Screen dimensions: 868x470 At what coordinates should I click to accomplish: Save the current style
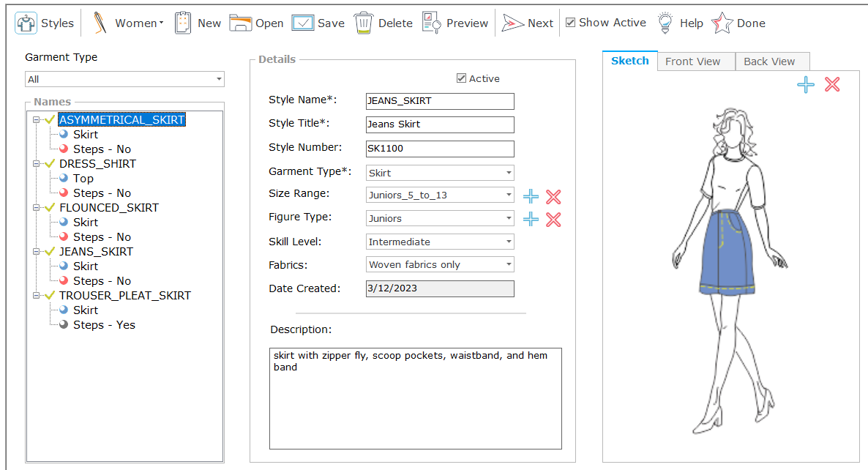[303, 23]
